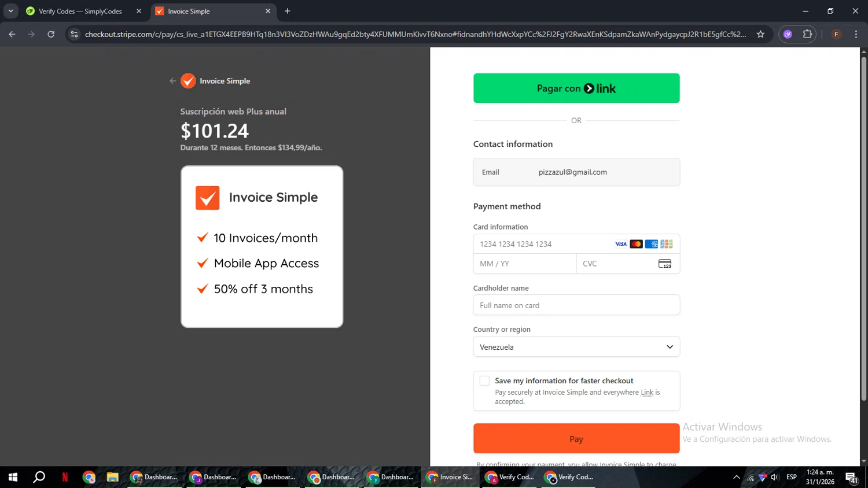This screenshot has width=868, height=488.
Task: Open a new browser tab
Action: (288, 11)
